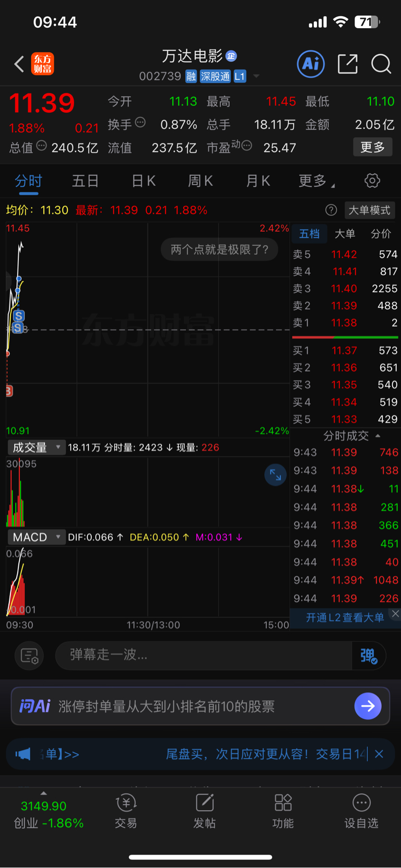Open stock search magnifier
Image resolution: width=401 pixels, height=868 pixels.
click(x=381, y=64)
